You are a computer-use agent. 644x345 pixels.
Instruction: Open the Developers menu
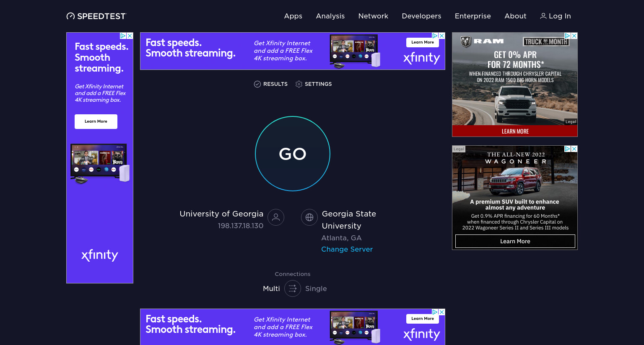[x=421, y=16]
